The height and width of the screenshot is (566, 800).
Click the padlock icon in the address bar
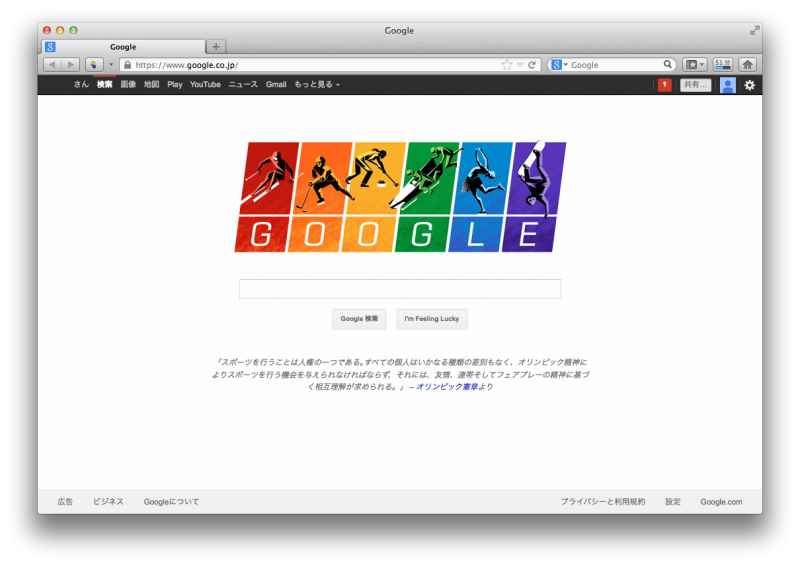(128, 65)
